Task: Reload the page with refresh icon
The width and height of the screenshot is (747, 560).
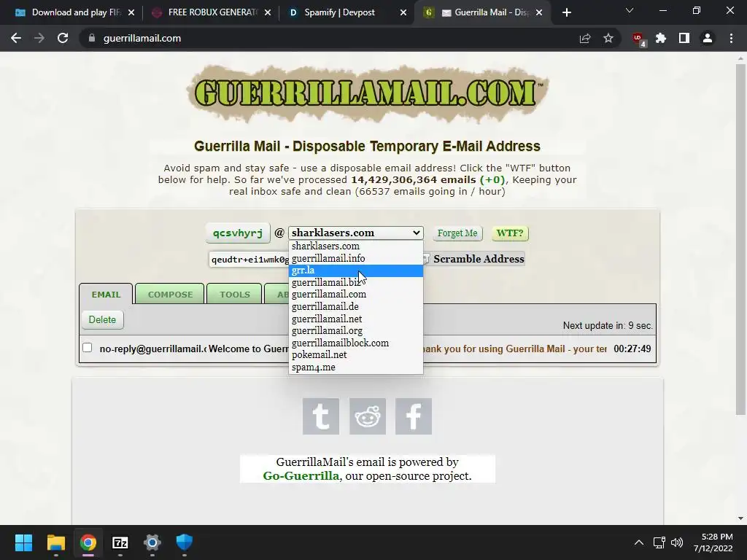Action: (x=63, y=38)
